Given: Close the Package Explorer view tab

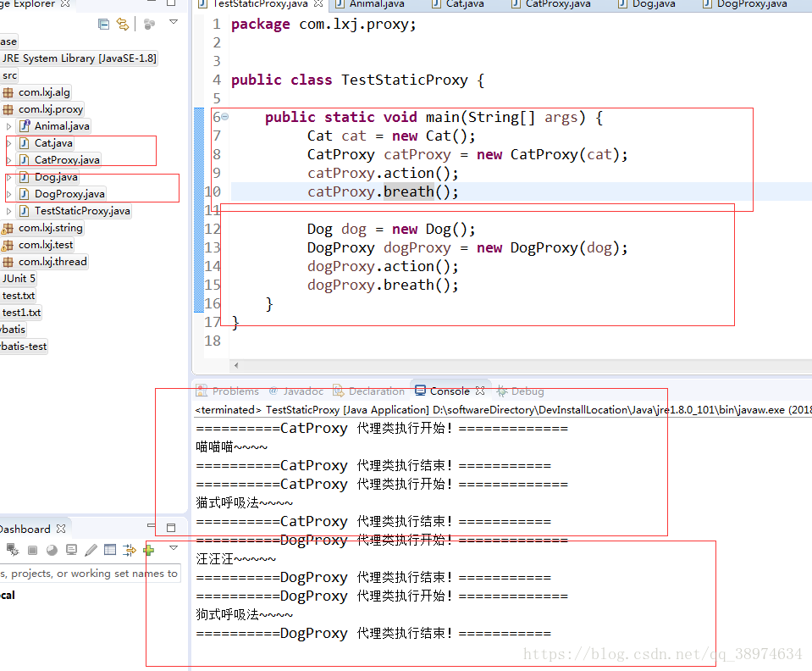Looking at the screenshot, I should click(x=64, y=3).
